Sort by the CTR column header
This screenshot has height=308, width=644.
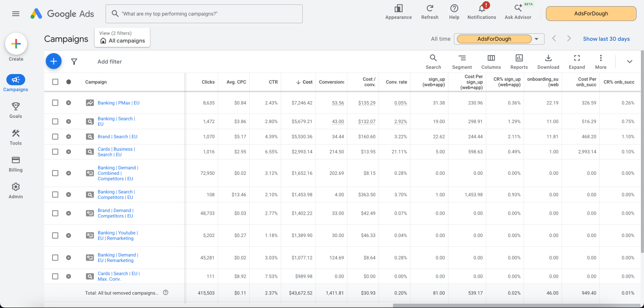pos(273,82)
